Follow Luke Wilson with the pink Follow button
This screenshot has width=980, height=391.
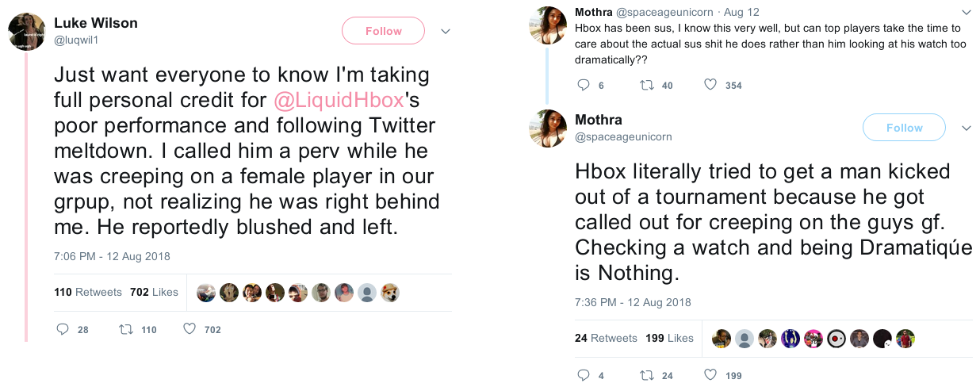click(x=384, y=31)
